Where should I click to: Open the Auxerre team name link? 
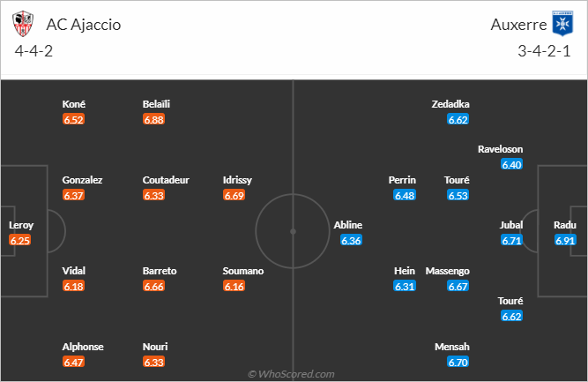click(x=516, y=24)
